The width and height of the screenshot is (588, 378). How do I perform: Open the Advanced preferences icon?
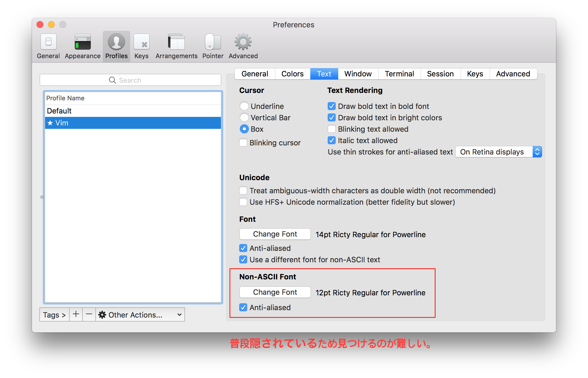pos(242,46)
